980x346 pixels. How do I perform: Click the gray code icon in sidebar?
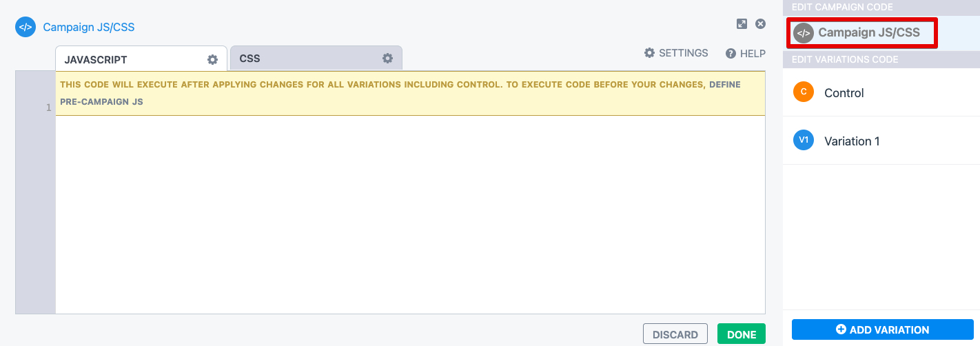point(804,32)
